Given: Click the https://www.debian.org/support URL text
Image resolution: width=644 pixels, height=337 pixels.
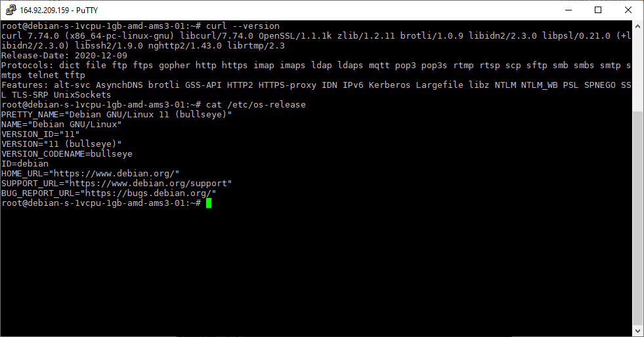Looking at the screenshot, I should tap(148, 184).
